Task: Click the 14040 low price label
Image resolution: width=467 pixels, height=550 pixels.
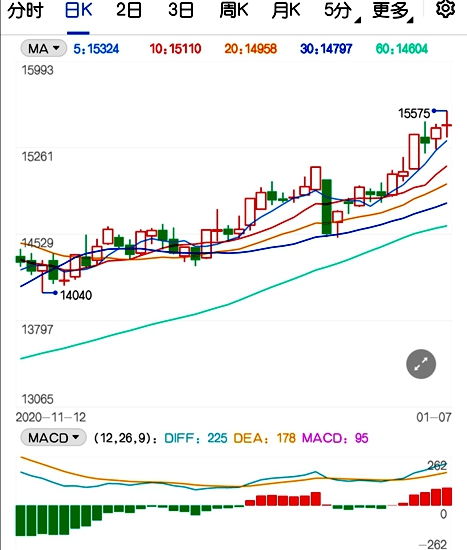Action: (x=76, y=295)
